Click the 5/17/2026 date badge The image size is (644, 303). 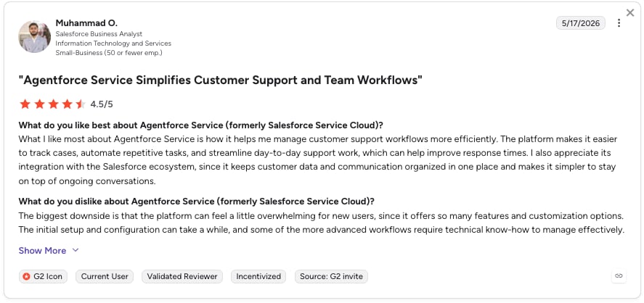(x=581, y=23)
